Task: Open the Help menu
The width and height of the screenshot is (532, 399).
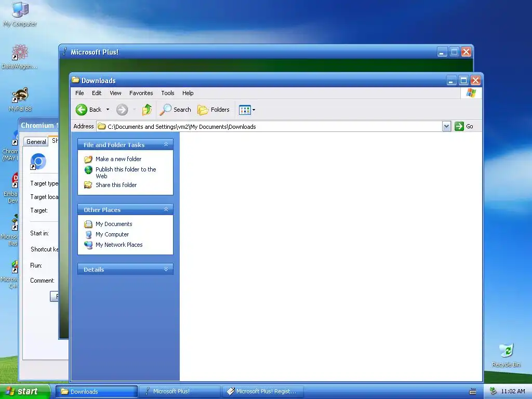Action: coord(188,93)
